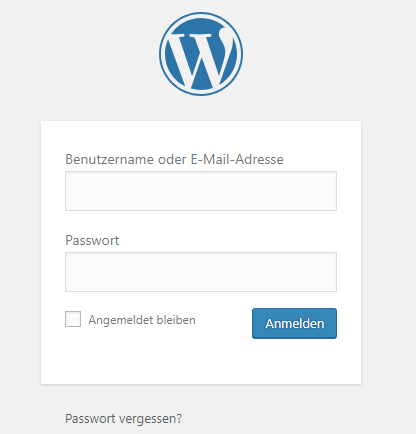The height and width of the screenshot is (434, 416).
Task: Click the WordPress logo at the top
Action: 201,54
